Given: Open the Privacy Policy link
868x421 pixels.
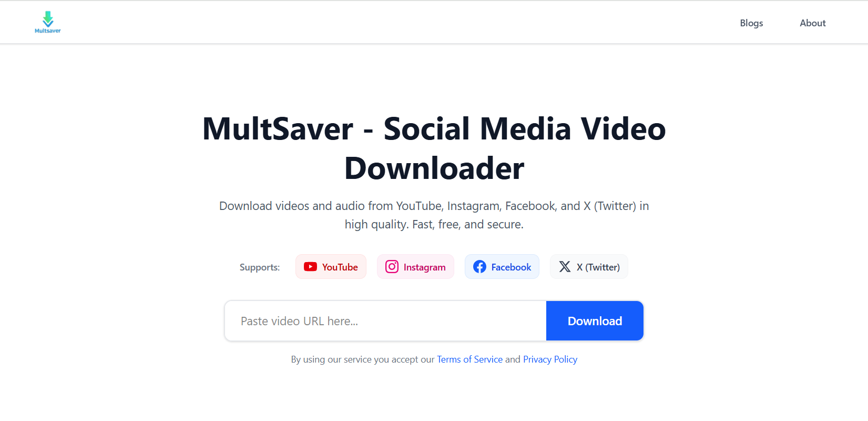Looking at the screenshot, I should click(x=550, y=359).
